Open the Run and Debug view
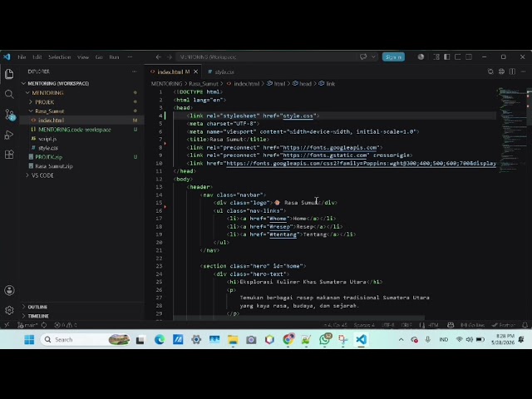532x399 pixels. (9, 135)
